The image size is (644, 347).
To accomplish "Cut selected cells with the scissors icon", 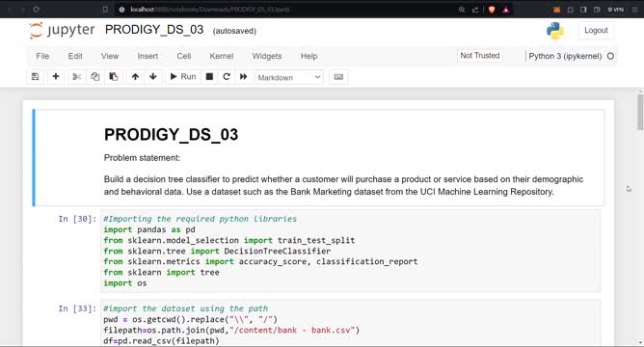I will point(76,77).
